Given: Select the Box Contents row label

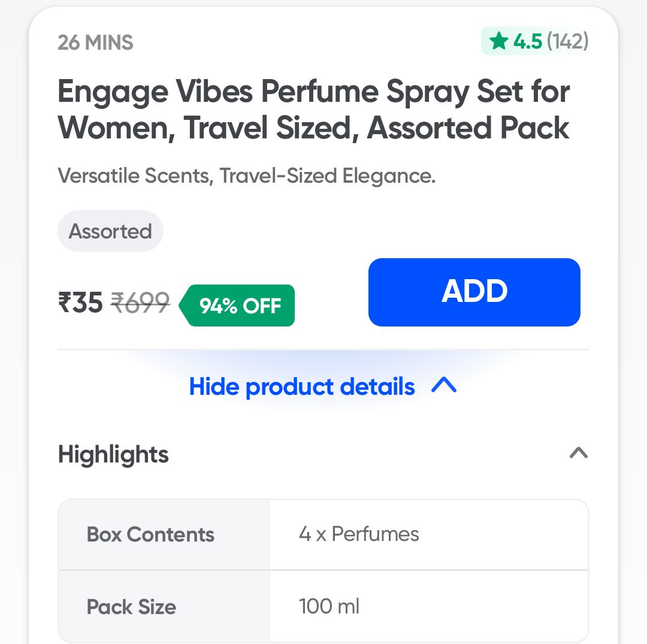Looking at the screenshot, I should point(150,534).
